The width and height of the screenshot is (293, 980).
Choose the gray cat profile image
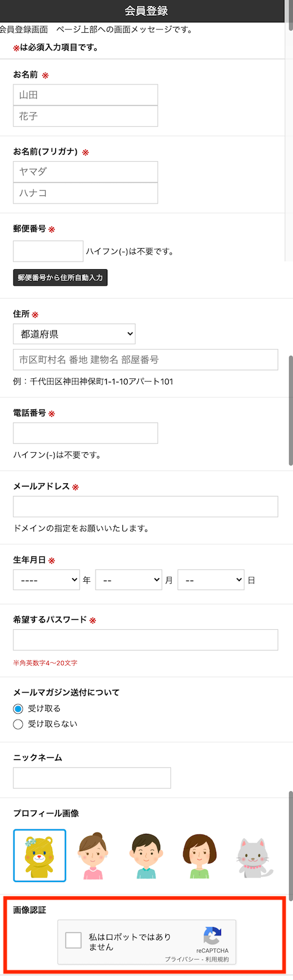pos(254,857)
